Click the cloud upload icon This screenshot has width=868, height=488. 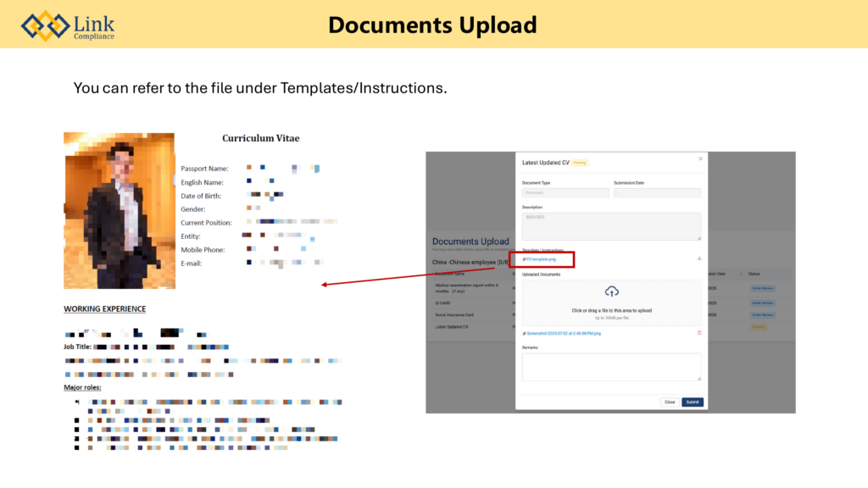(x=611, y=292)
